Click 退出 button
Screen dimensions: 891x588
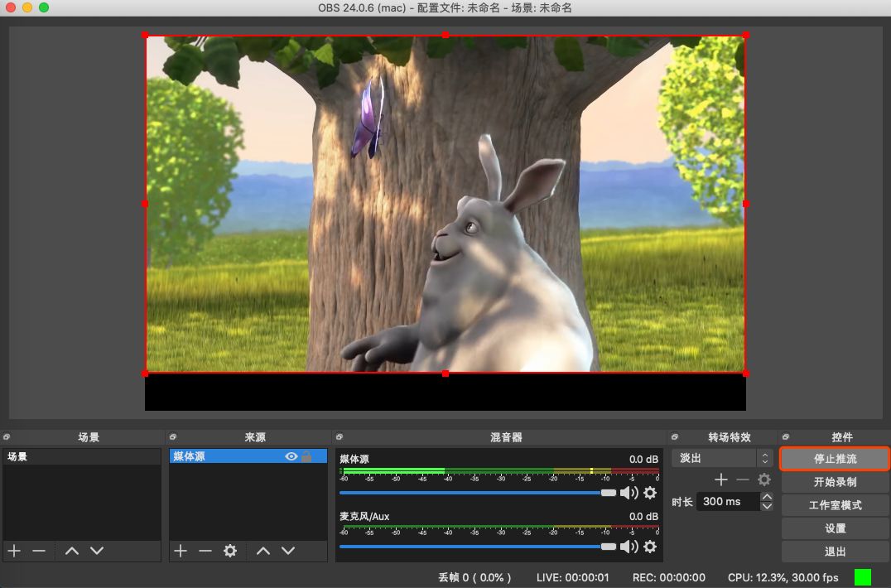tap(835, 552)
